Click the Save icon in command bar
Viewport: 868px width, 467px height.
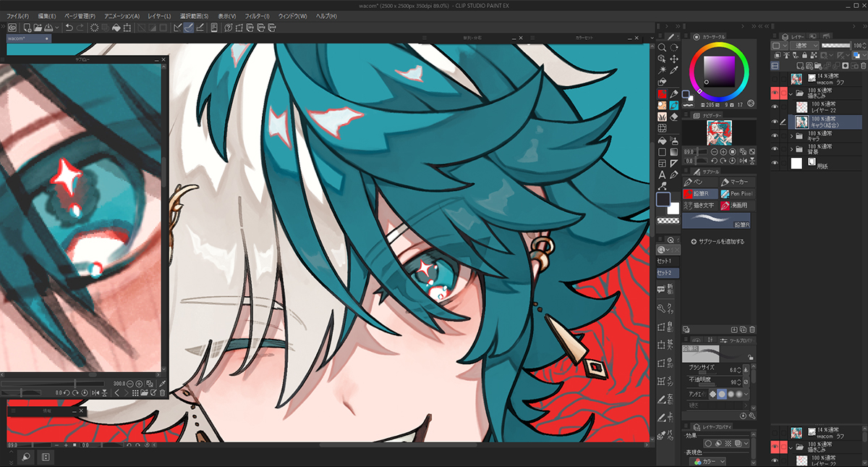pyautogui.click(x=50, y=28)
